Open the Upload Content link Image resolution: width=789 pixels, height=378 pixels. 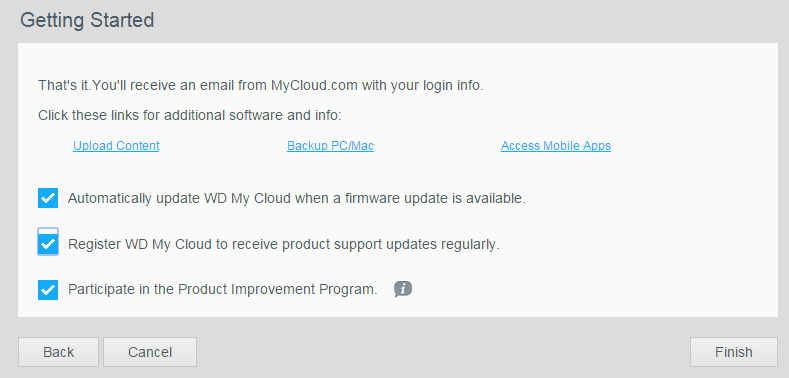click(116, 146)
